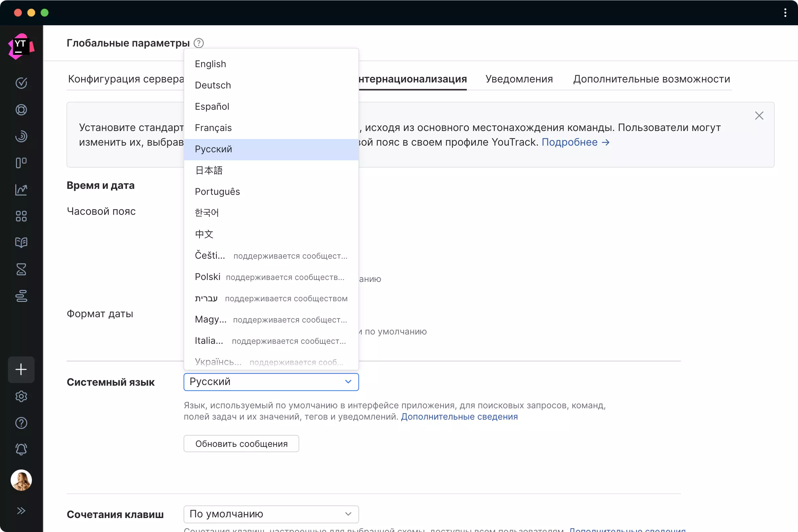Select English from language list
The width and height of the screenshot is (798, 532).
[x=210, y=64]
